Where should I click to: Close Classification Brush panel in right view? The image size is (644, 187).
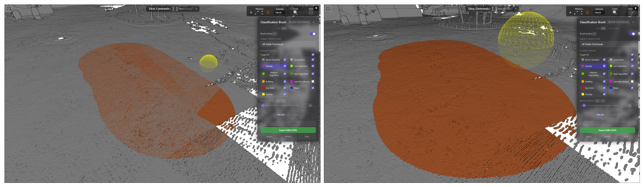tap(633, 22)
